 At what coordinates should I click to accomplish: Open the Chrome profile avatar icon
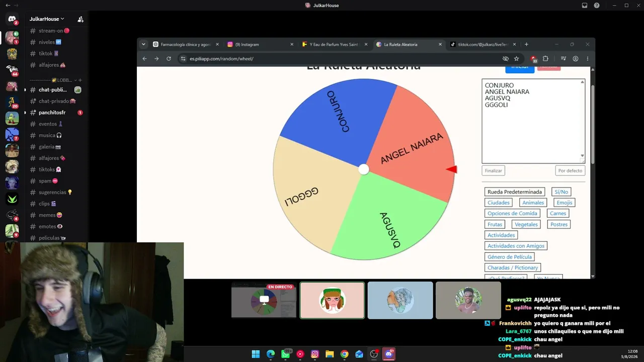(x=576, y=59)
